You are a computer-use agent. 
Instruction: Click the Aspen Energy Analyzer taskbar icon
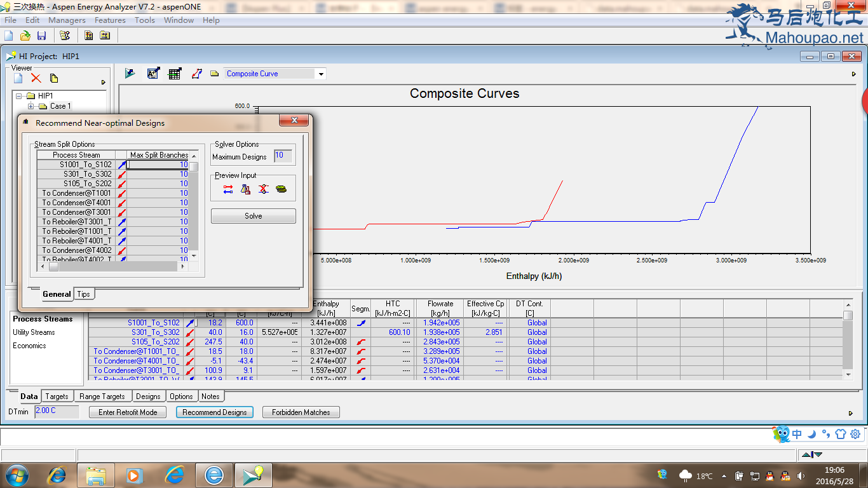click(253, 475)
